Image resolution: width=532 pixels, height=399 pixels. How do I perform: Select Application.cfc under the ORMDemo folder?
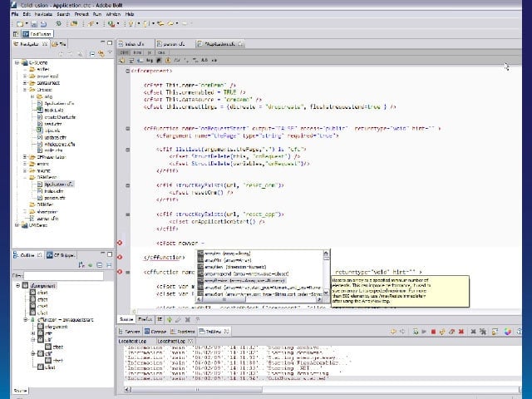click(x=58, y=185)
